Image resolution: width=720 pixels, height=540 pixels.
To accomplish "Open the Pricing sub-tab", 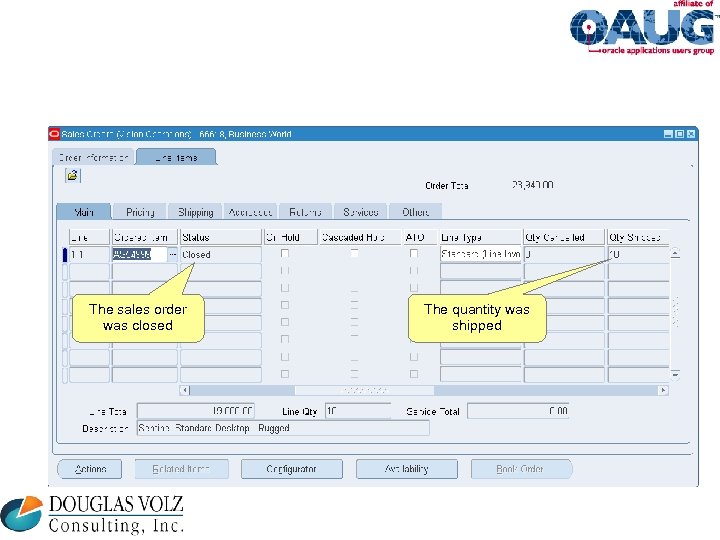I will pos(140,212).
